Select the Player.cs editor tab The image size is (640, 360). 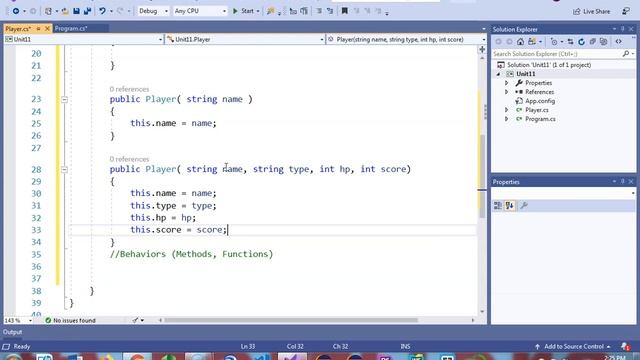click(18, 29)
